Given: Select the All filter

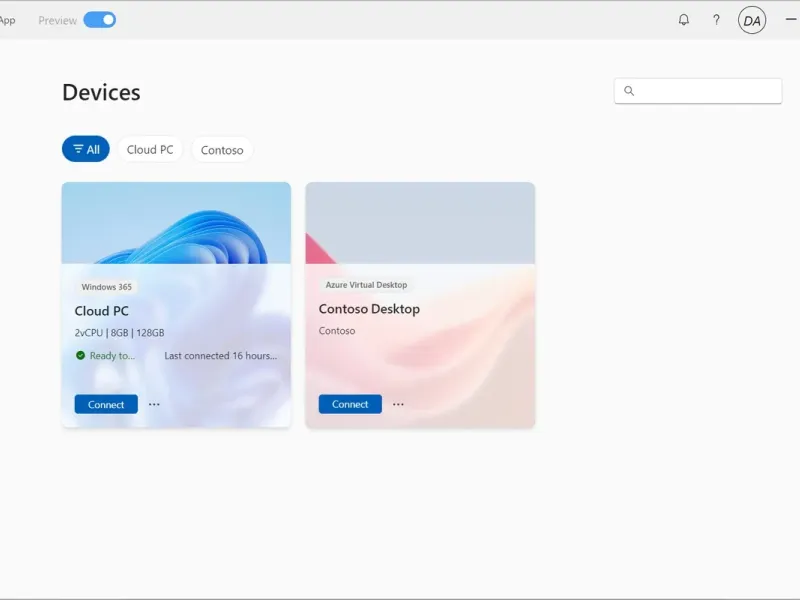Looking at the screenshot, I should 86,149.
